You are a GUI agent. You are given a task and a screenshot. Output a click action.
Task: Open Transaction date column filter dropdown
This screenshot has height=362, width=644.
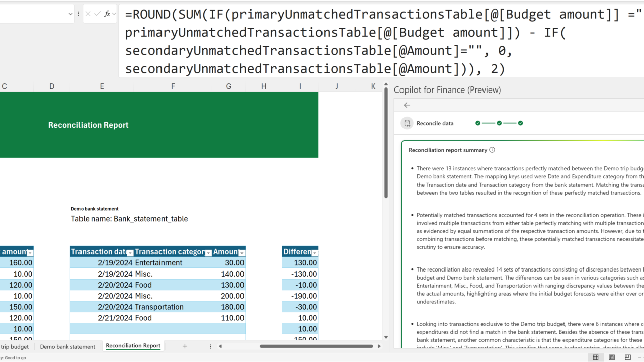130,252
